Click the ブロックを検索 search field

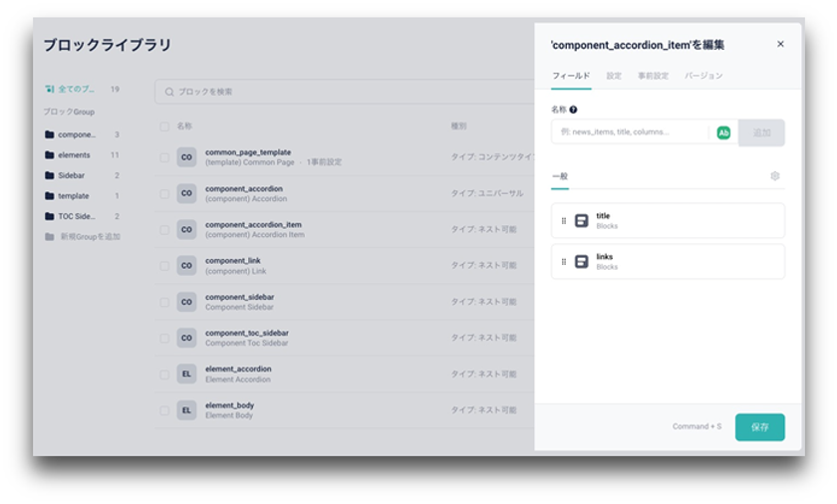pos(345,92)
